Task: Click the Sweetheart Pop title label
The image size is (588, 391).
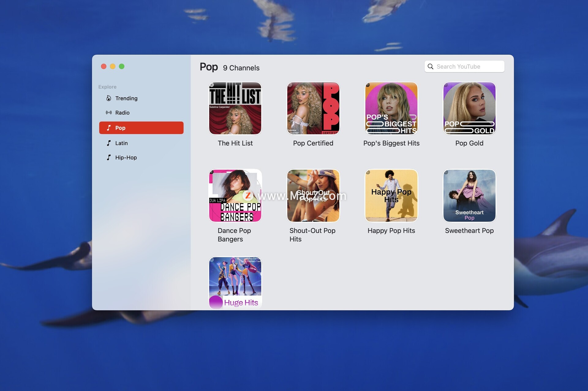Action: 469,231
